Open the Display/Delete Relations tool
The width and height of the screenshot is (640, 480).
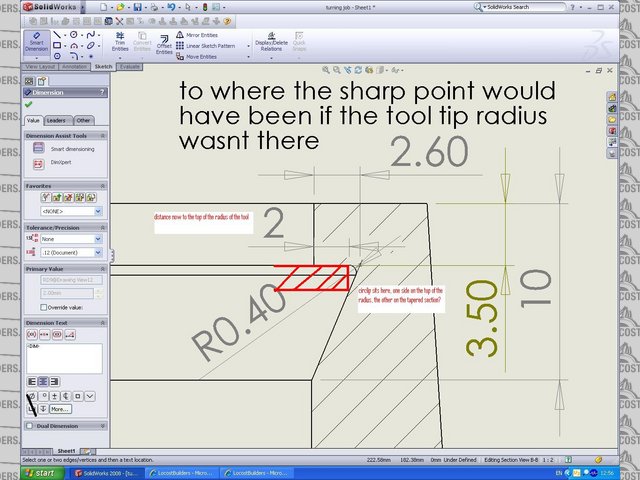(270, 43)
